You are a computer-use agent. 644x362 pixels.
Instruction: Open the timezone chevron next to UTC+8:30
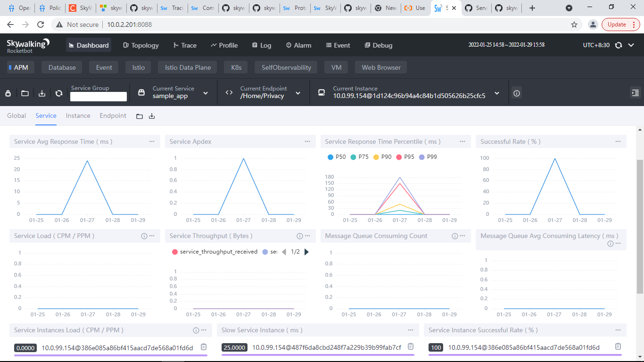[631, 45]
